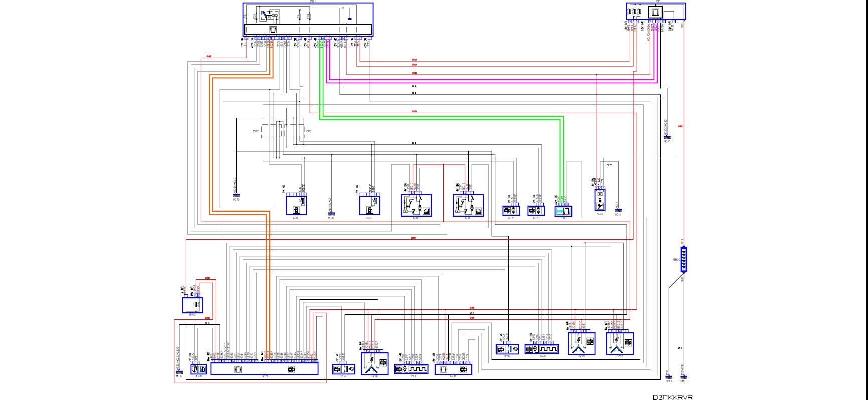Screen dimensions: 868x400
Task: Click the BB00 battery connector symbol
Action: point(684,259)
